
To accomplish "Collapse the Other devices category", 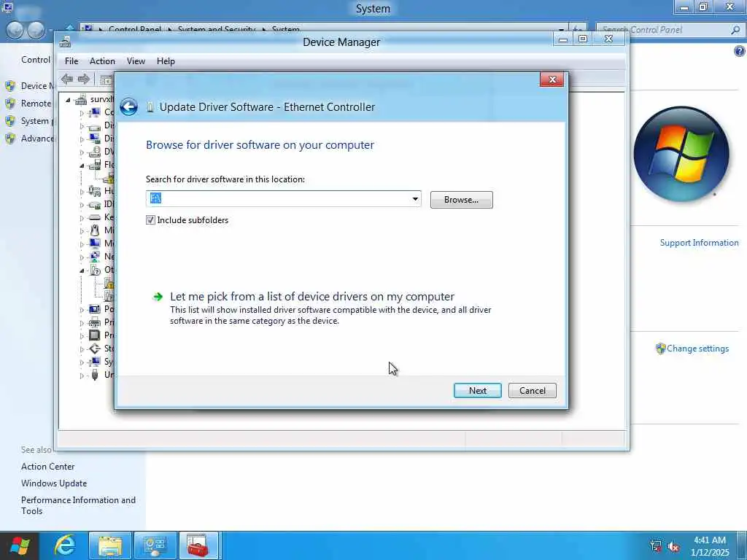I will click(82, 270).
